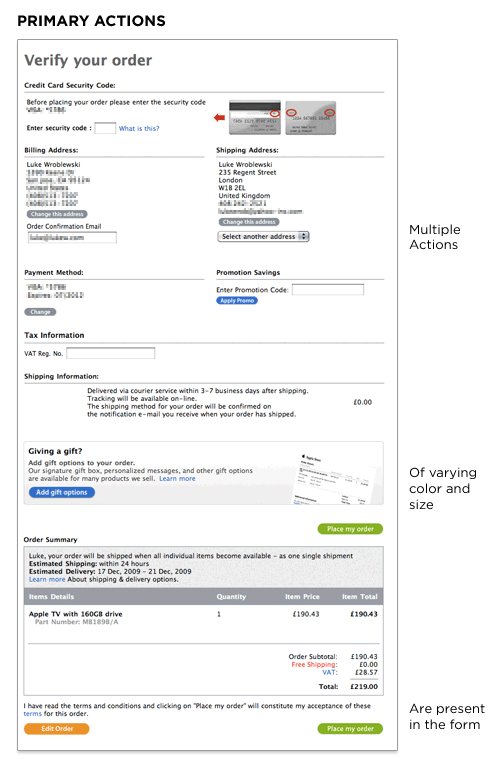Place my order above Order Summary
Screen dimensions: 500x772
350,529
